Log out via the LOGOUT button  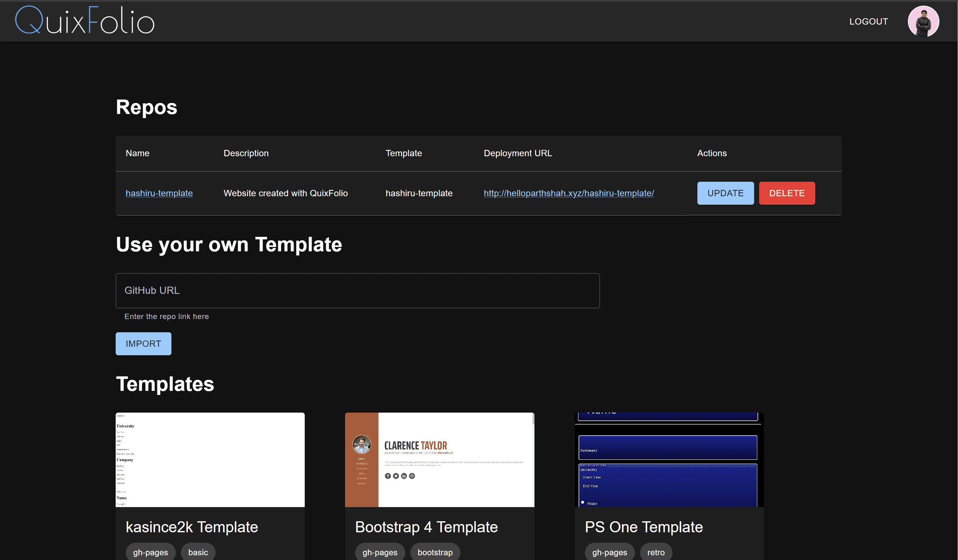click(x=869, y=22)
